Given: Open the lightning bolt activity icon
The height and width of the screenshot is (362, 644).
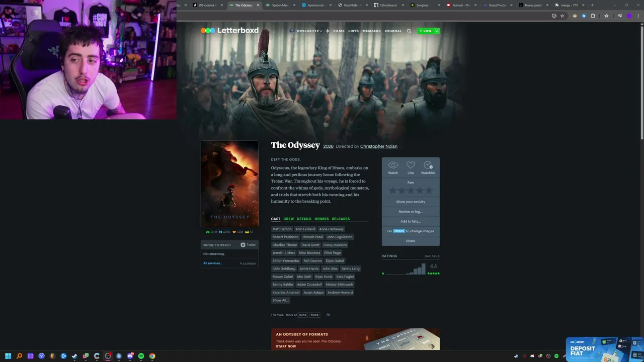Looking at the screenshot, I should pos(327,31).
